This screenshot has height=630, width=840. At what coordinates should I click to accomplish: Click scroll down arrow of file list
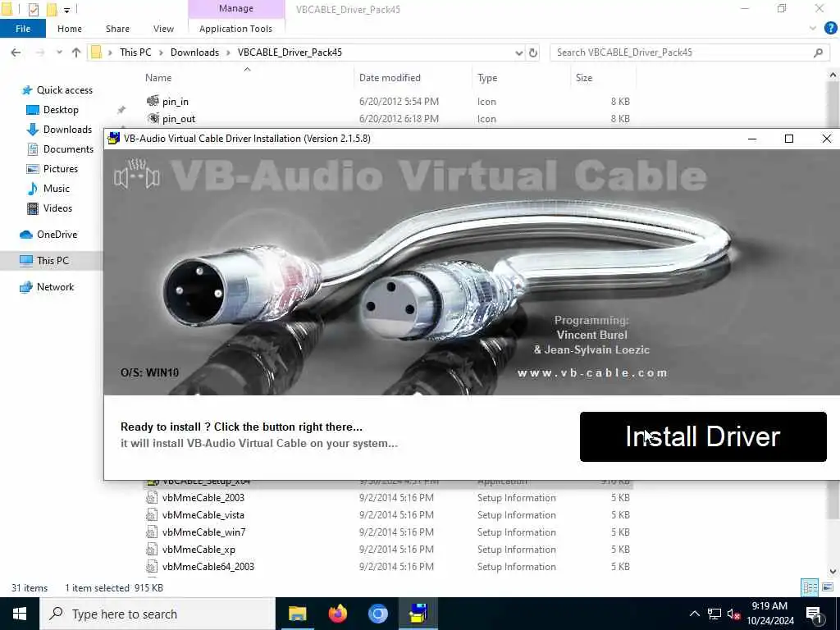[833, 572]
